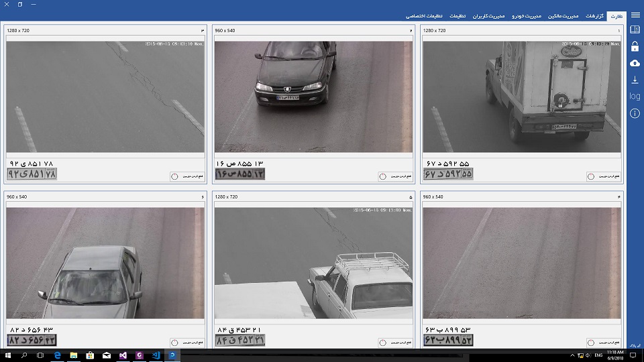This screenshot has width=644, height=362.
Task: Open Task View on the taskbar
Action: click(x=40, y=355)
